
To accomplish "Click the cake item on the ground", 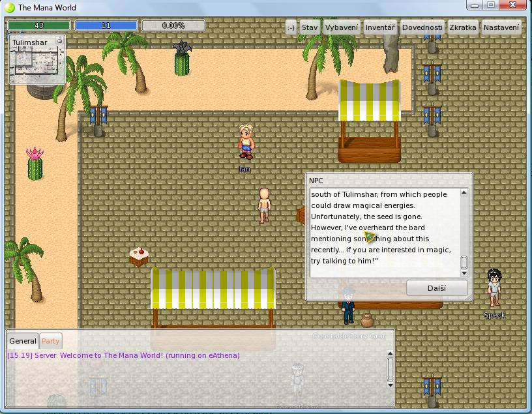I will 138,256.
